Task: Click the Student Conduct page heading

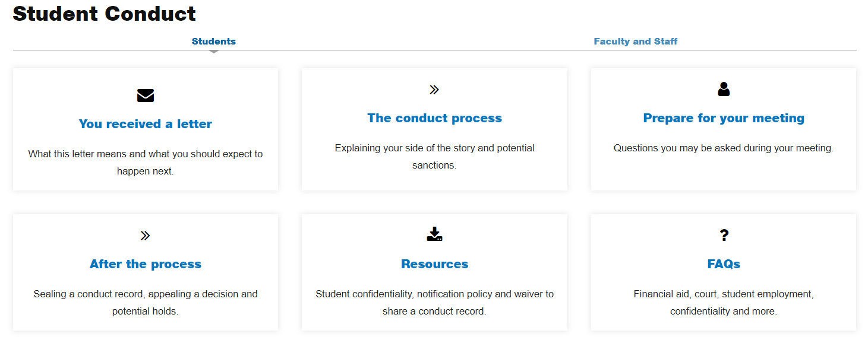Action: [x=105, y=14]
